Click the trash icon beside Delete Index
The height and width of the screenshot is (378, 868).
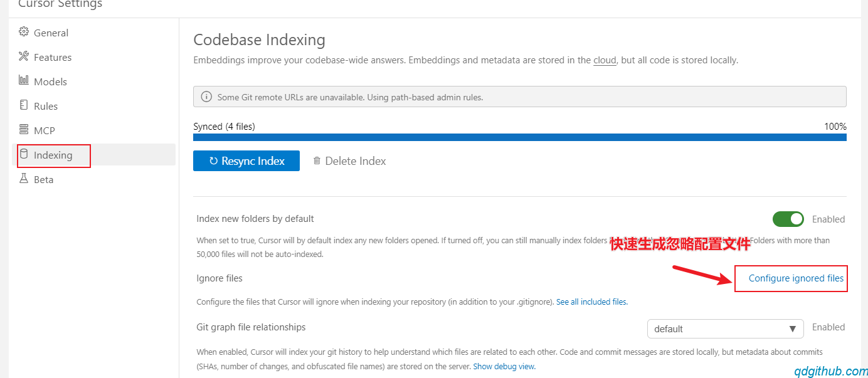317,160
